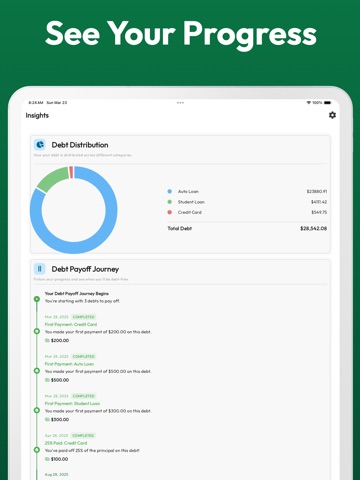Click the Debt Payoff Journey heading

(85, 269)
